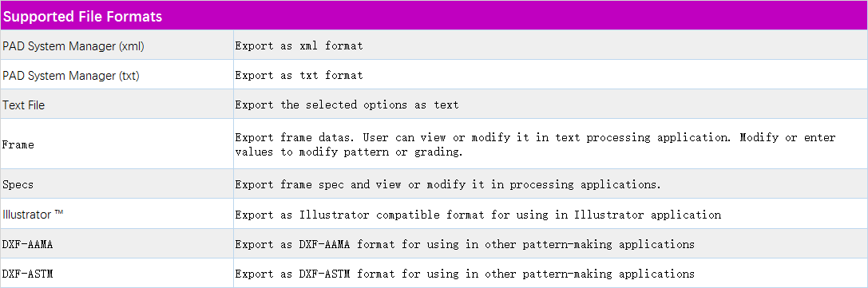Click the trademark symbol next to Illustrator
868x288 pixels.
[x=59, y=213]
